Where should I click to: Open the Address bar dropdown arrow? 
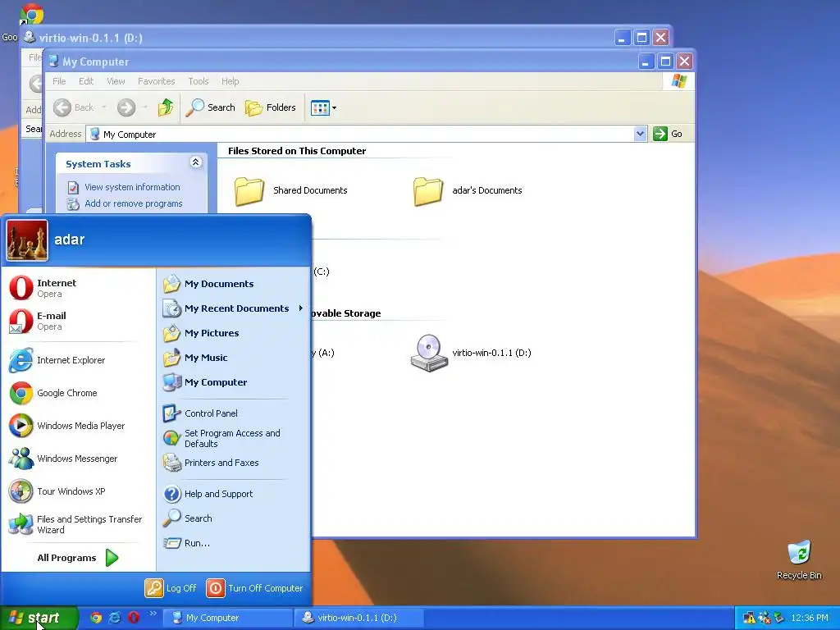[640, 134]
